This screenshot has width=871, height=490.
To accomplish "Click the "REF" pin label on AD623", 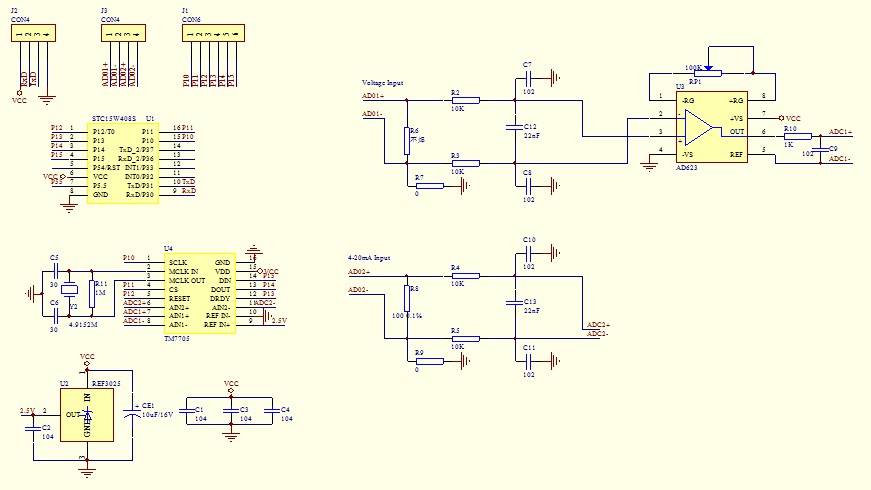I will (x=736, y=154).
